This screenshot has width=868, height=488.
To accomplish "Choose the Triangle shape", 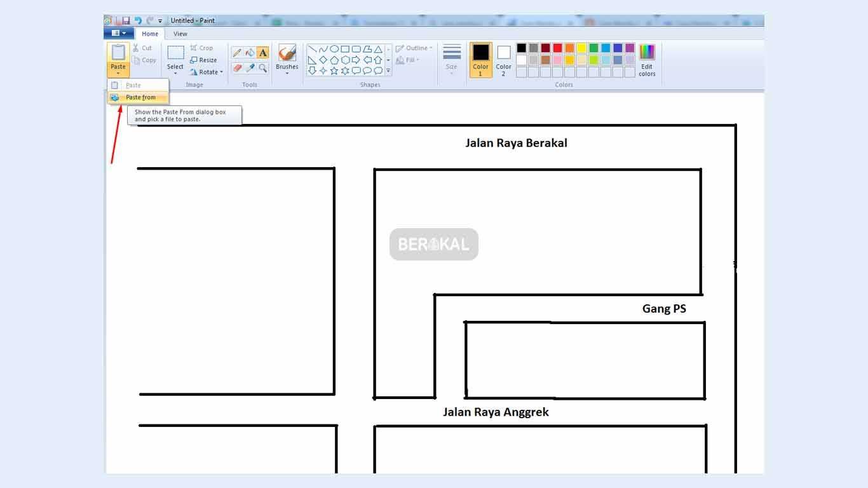I will pyautogui.click(x=378, y=49).
